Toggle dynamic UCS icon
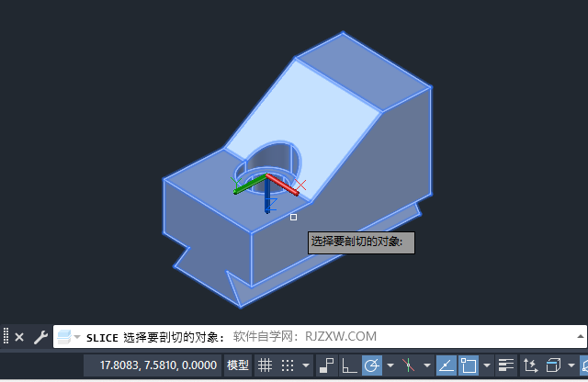 (x=530, y=365)
